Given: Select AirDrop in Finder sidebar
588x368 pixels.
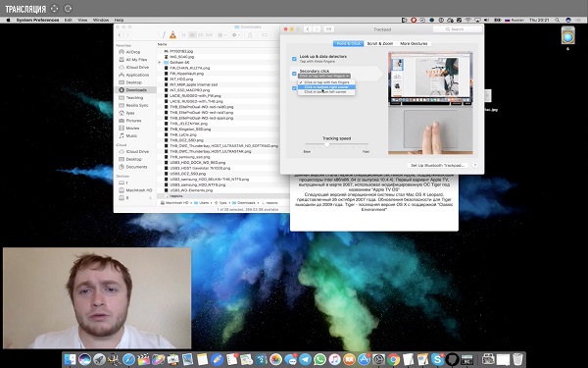Looking at the screenshot, I should (133, 52).
